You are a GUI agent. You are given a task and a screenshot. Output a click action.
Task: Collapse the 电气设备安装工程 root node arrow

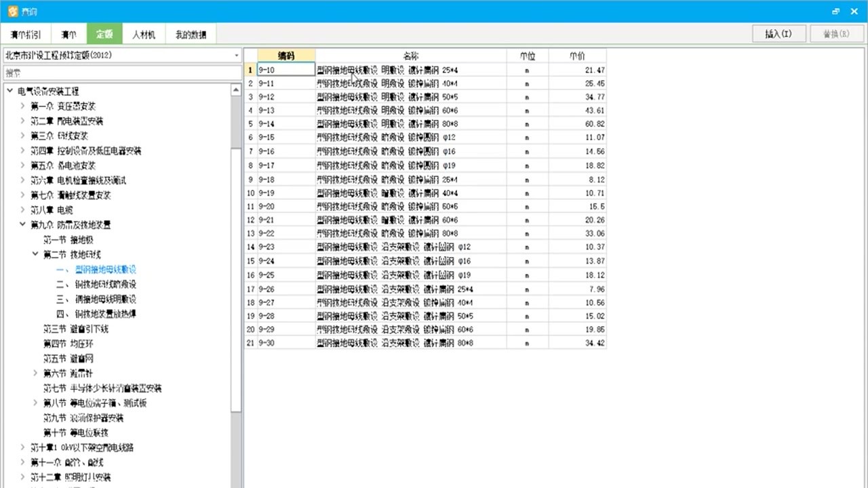(10, 91)
